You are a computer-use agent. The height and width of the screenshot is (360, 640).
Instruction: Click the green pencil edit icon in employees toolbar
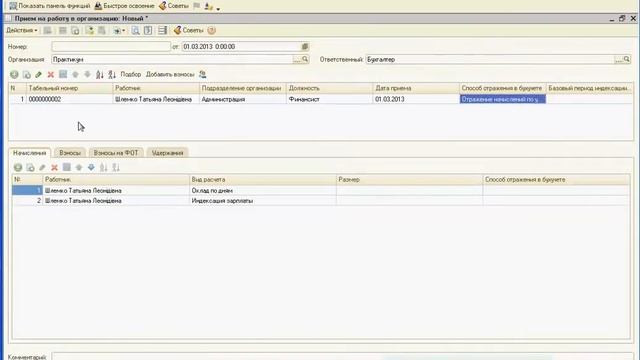point(38,75)
